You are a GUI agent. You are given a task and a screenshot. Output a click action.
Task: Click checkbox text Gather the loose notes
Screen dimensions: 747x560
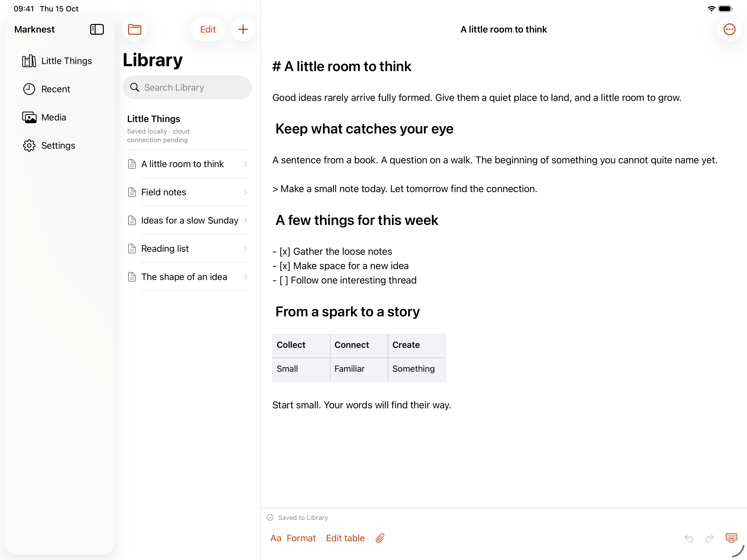click(343, 252)
